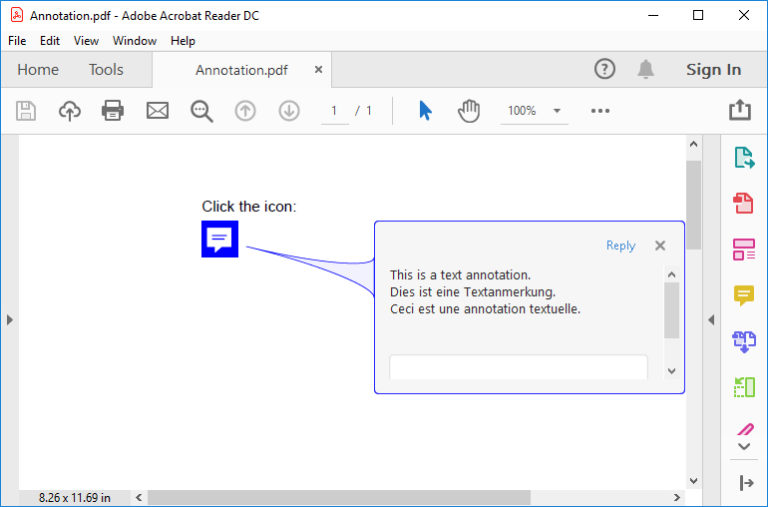Click the document vertical scrollbar thumb
Image resolution: width=768 pixels, height=507 pixels.
[694, 205]
